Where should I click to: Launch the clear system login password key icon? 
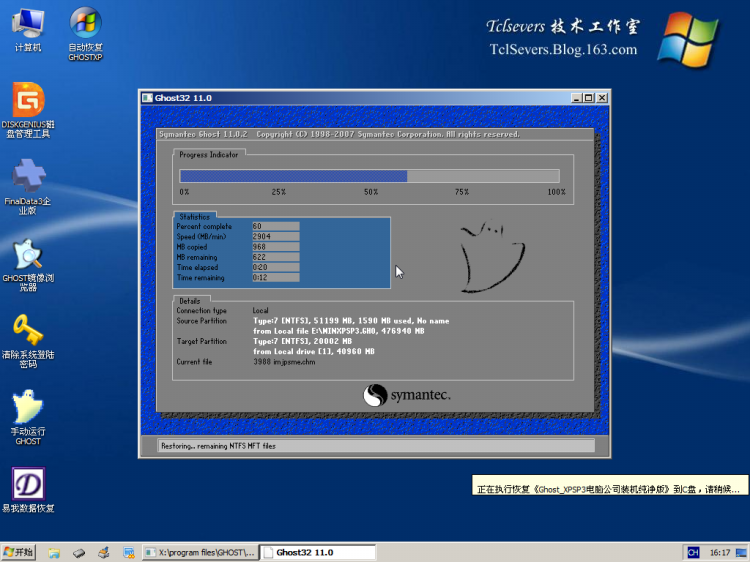pos(28,341)
